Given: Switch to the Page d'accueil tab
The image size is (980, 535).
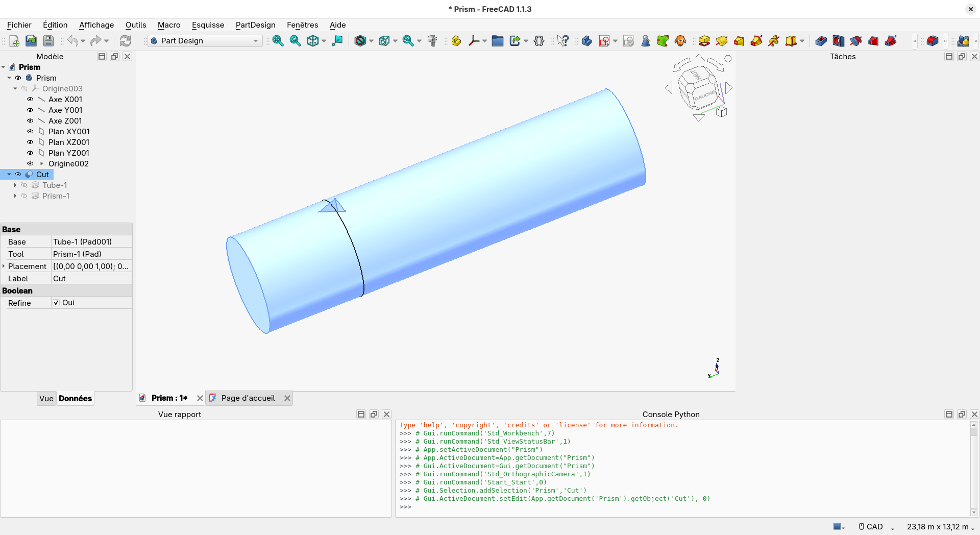Looking at the screenshot, I should (248, 398).
